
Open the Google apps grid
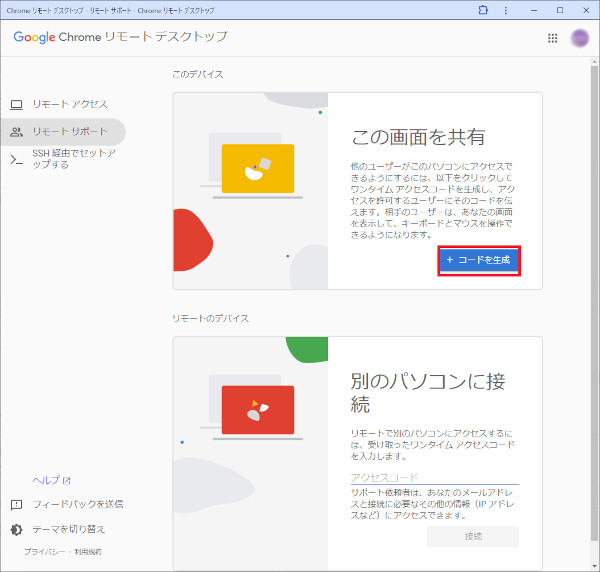[553, 38]
